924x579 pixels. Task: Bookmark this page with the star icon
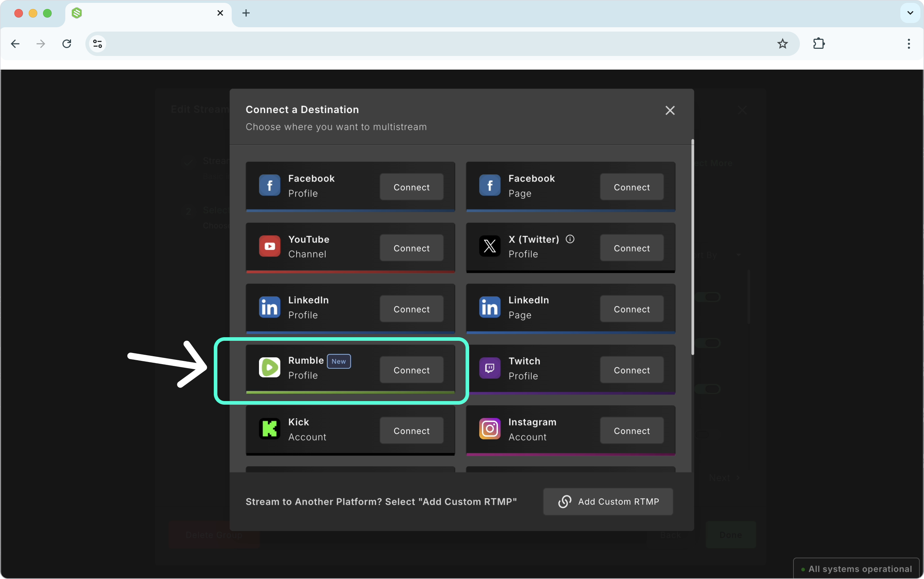[x=782, y=44]
